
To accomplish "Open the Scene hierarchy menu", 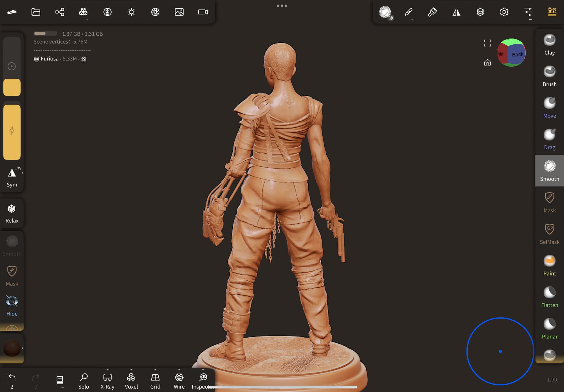I will point(60,12).
